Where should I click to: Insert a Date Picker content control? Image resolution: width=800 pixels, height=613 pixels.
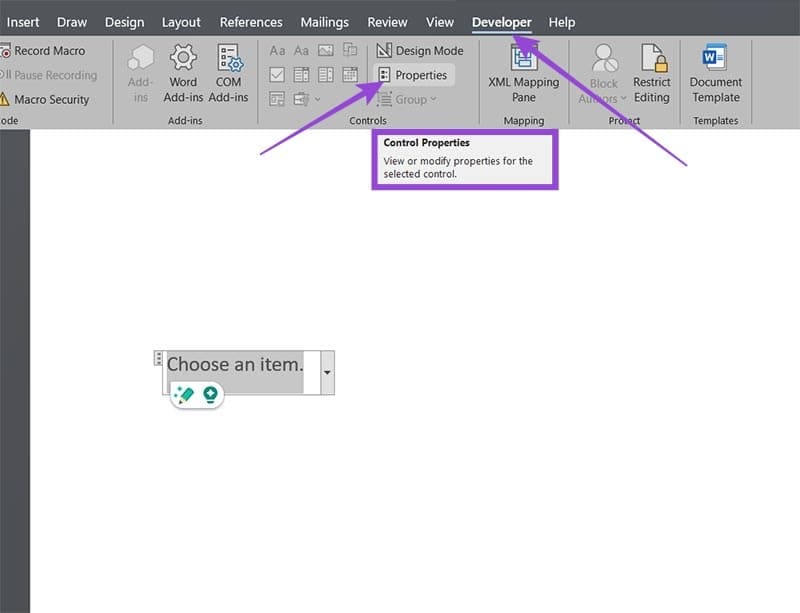(350, 75)
